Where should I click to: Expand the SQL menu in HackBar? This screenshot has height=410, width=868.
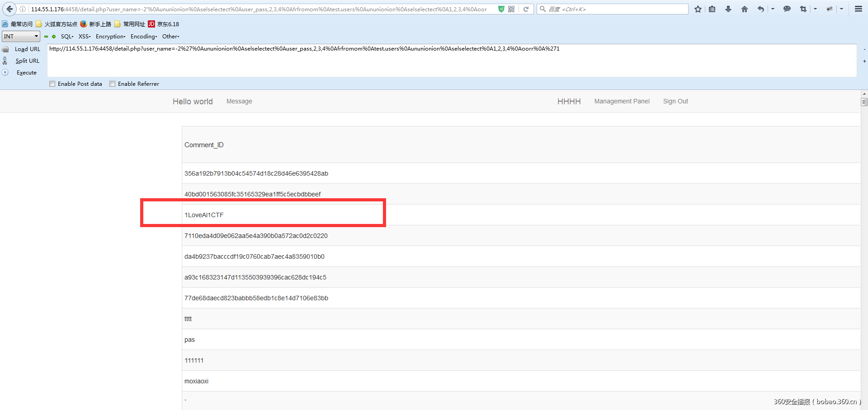pyautogui.click(x=67, y=37)
